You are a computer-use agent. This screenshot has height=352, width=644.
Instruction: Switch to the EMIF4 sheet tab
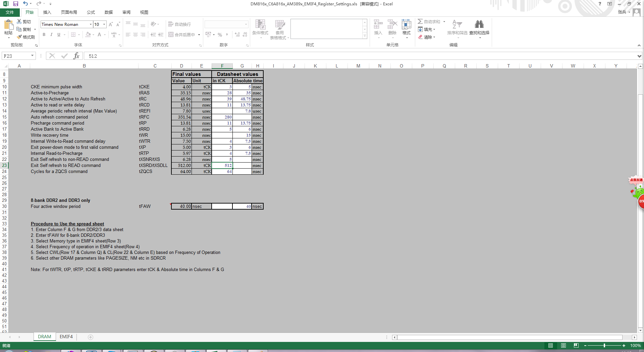pyautogui.click(x=66, y=337)
